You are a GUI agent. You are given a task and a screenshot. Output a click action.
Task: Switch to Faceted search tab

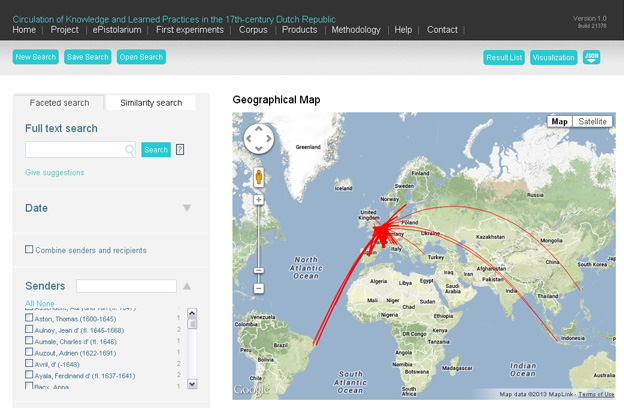pyautogui.click(x=59, y=103)
